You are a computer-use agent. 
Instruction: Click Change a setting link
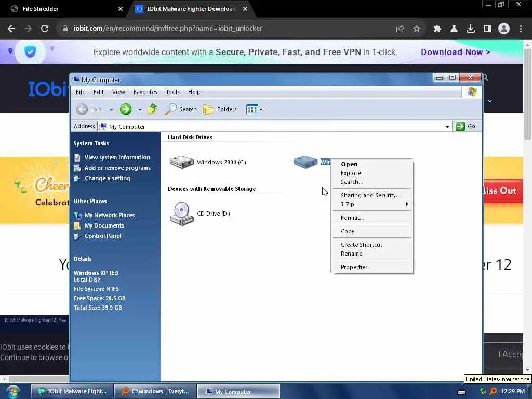[x=108, y=179]
